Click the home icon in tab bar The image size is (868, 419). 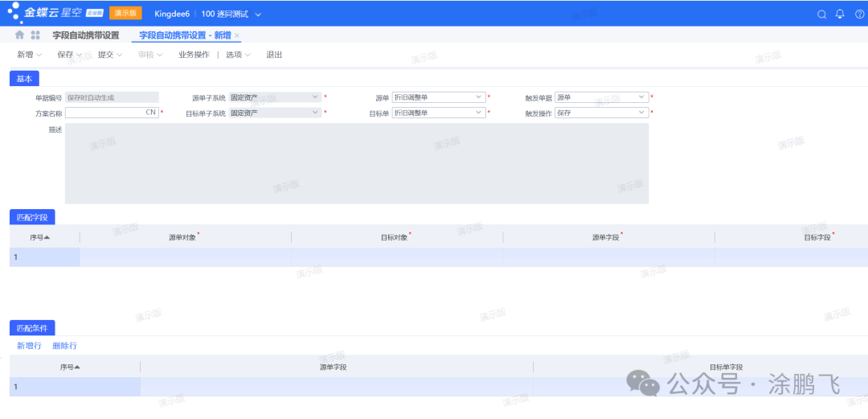[19, 35]
